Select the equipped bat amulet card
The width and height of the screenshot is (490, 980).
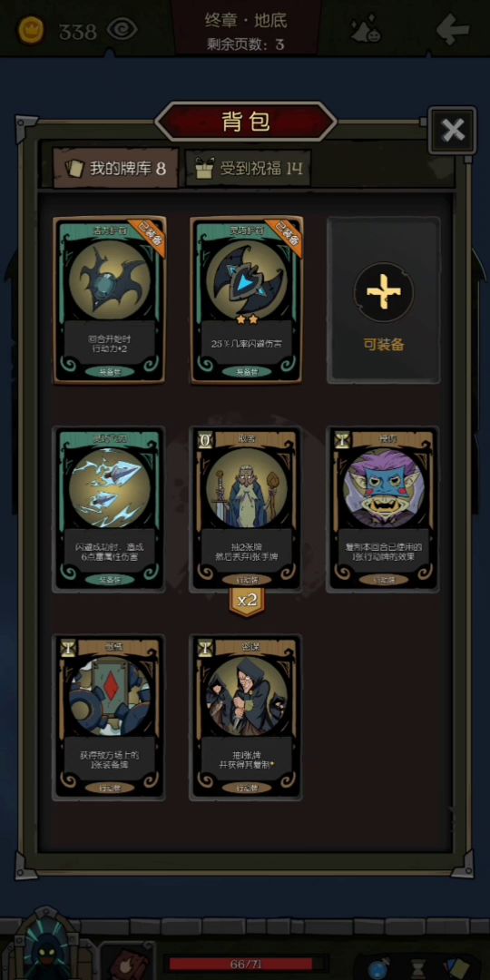[110, 299]
